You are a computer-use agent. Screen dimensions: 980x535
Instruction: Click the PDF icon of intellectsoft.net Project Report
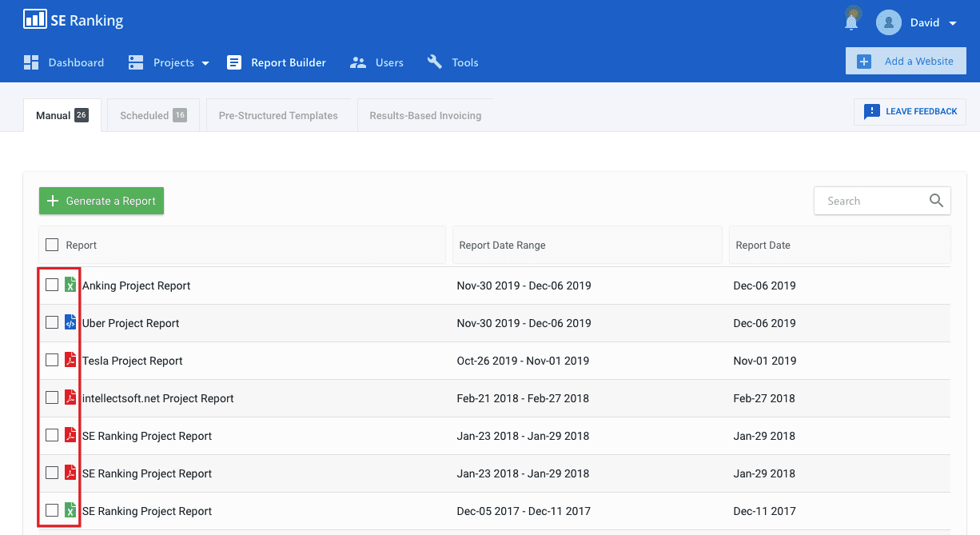[x=70, y=397]
